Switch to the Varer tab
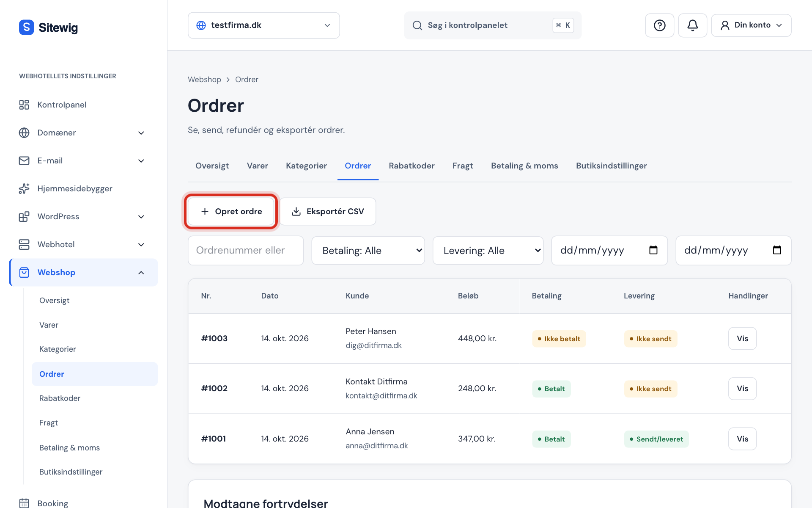The width and height of the screenshot is (812, 508). pos(258,166)
